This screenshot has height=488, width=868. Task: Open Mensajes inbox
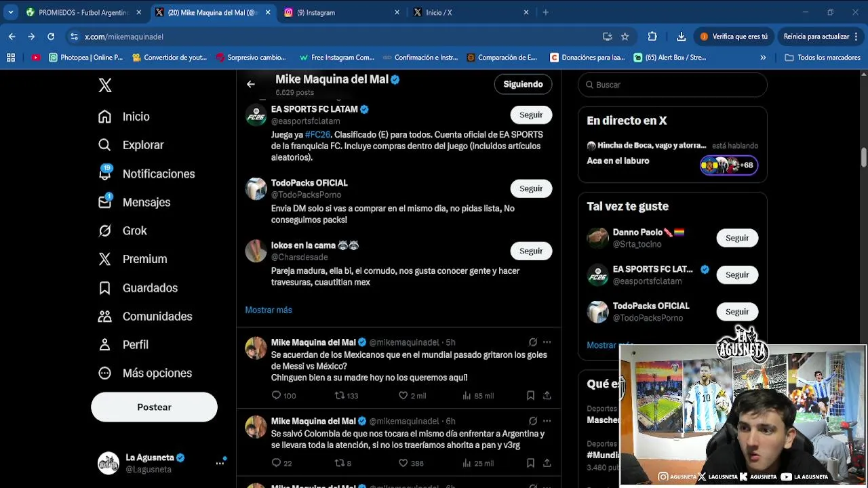134,202
